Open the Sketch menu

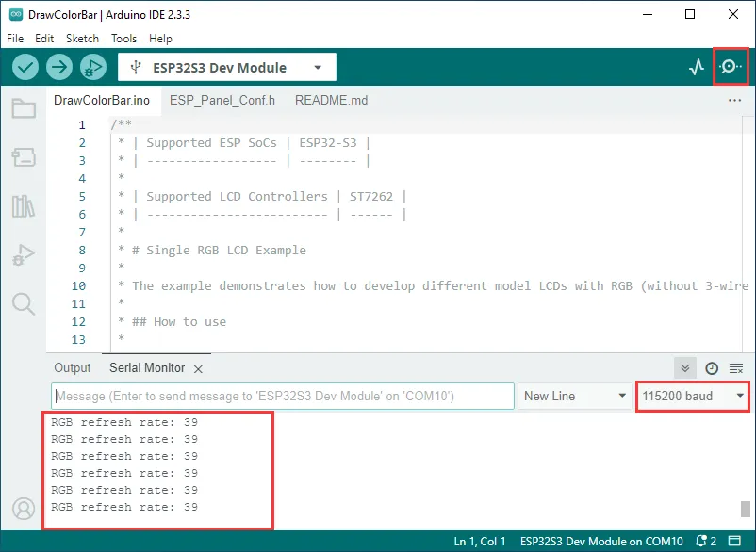point(82,39)
